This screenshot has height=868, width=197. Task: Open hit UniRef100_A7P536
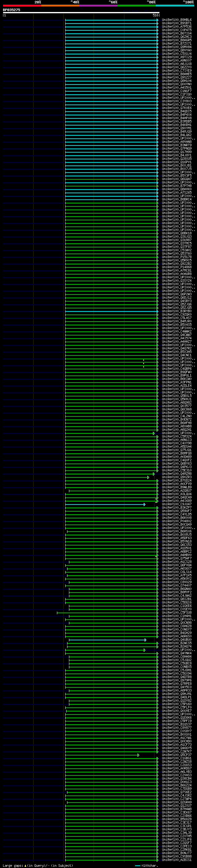pyautogui.click(x=177, y=26)
